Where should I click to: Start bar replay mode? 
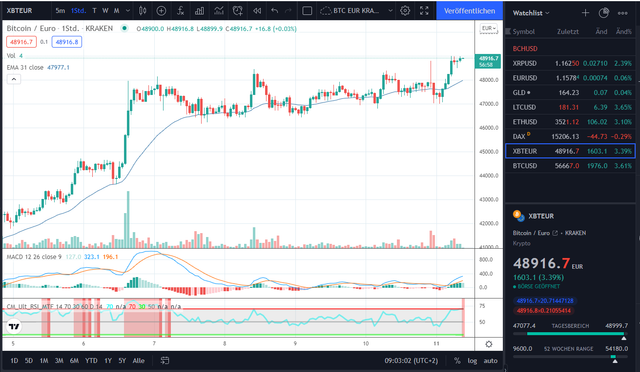tap(257, 11)
